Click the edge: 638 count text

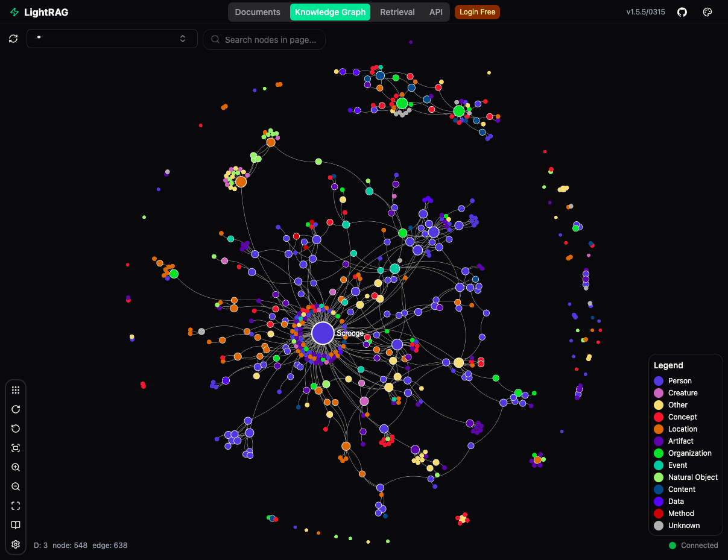110,546
